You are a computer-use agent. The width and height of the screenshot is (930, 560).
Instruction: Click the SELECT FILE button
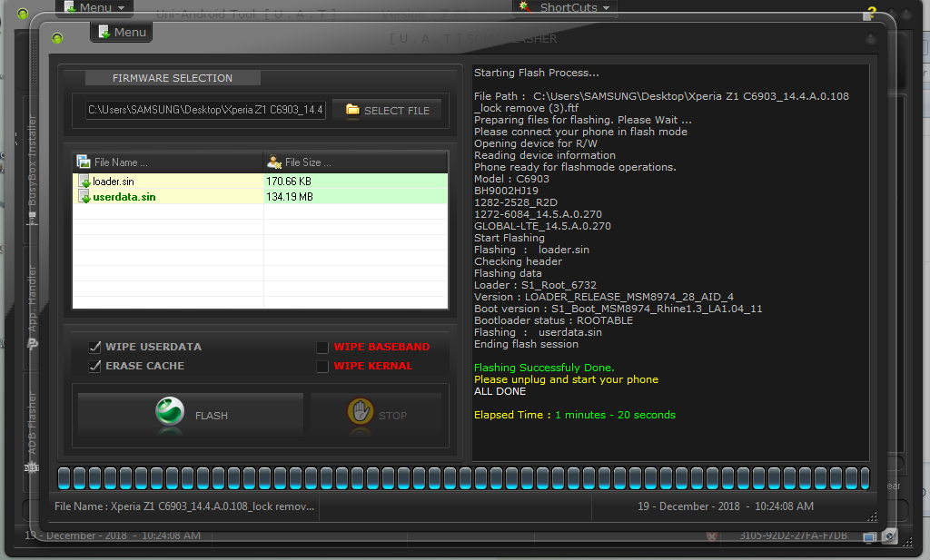pos(387,110)
